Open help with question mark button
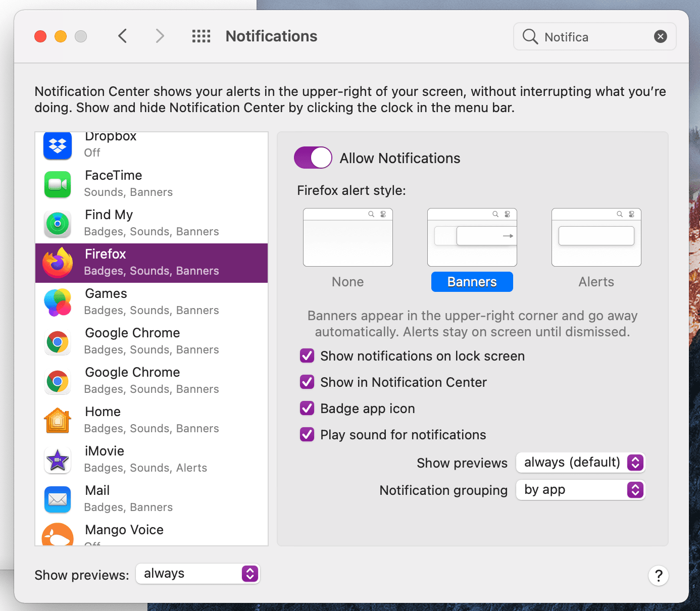This screenshot has width=700, height=611. click(x=659, y=576)
